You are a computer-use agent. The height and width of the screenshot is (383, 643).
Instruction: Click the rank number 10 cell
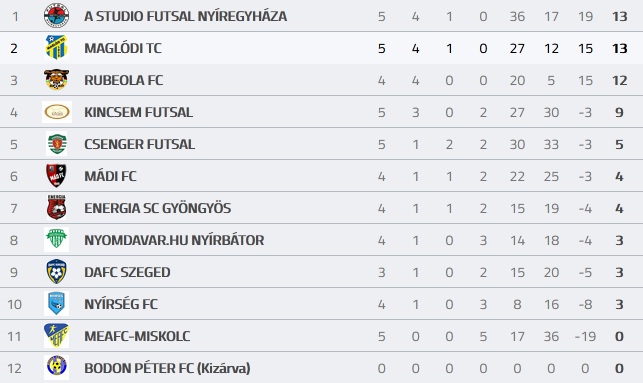(x=14, y=304)
